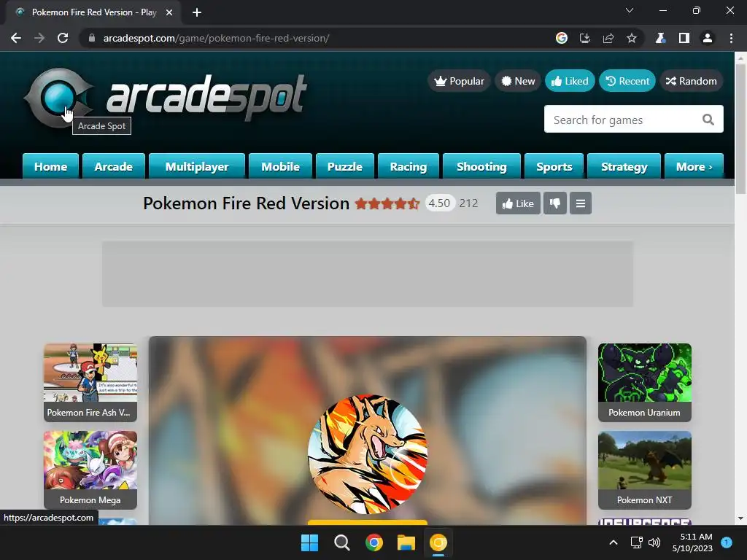Click the address bar URL
This screenshot has height=560, width=747.
(x=216, y=38)
